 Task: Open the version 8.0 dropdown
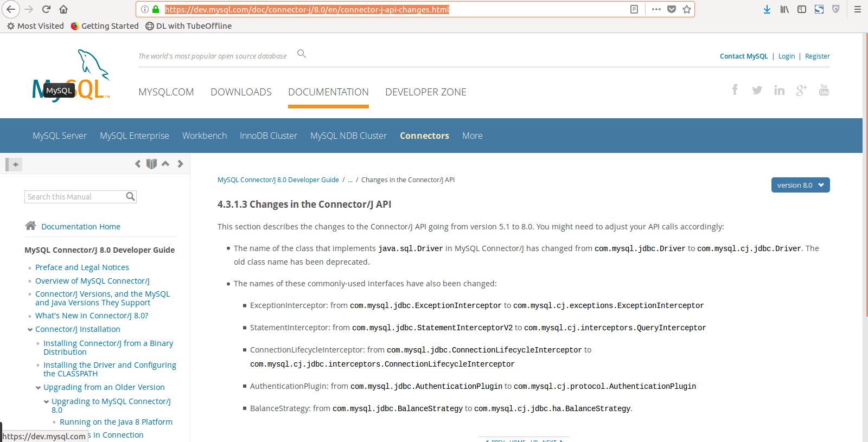[800, 185]
